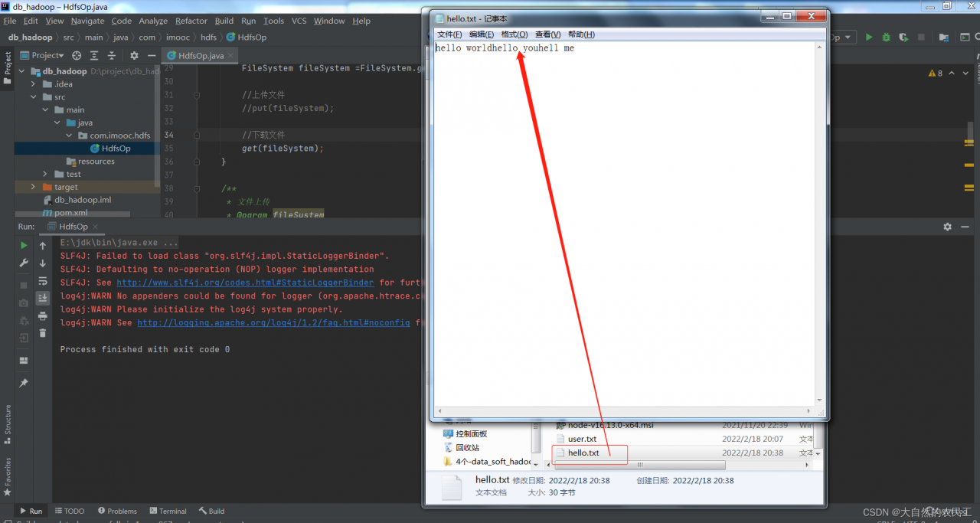This screenshot has width=980, height=523.
Task: Toggle soft-wrap icon in the Run console
Action: tap(43, 281)
